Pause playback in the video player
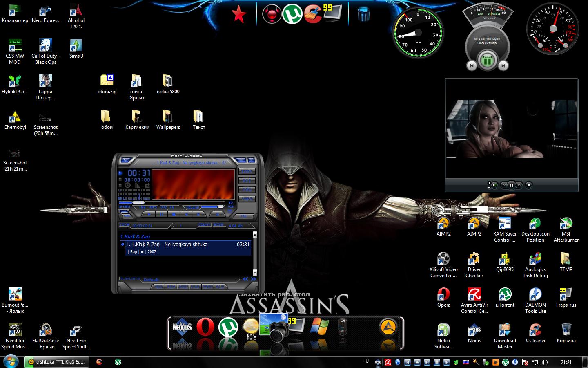The height and width of the screenshot is (368, 588). click(511, 185)
